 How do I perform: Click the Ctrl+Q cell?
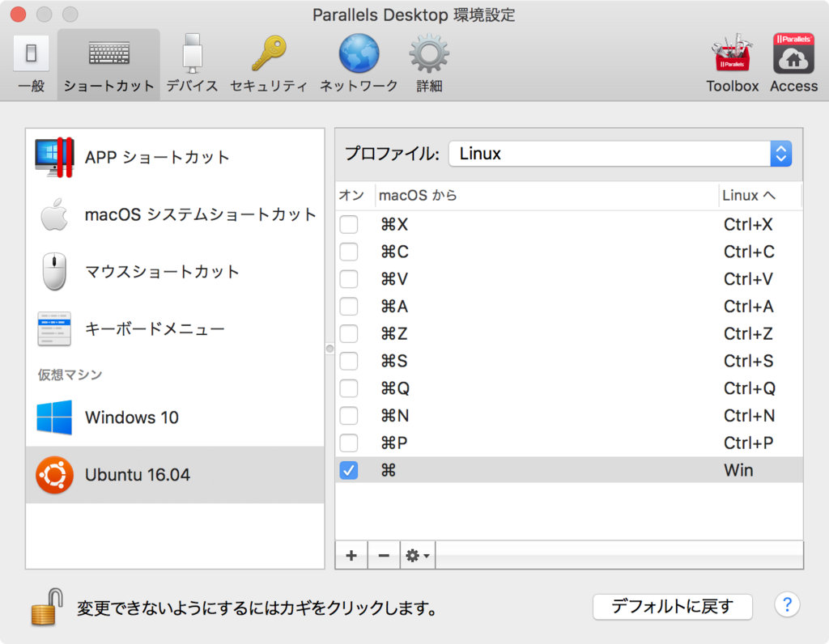[750, 388]
